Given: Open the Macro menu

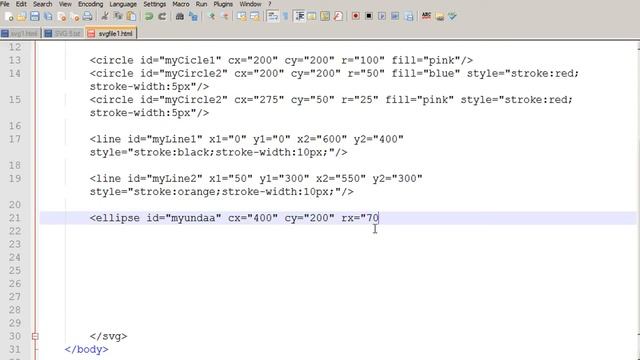Looking at the screenshot, I should (x=180, y=4).
